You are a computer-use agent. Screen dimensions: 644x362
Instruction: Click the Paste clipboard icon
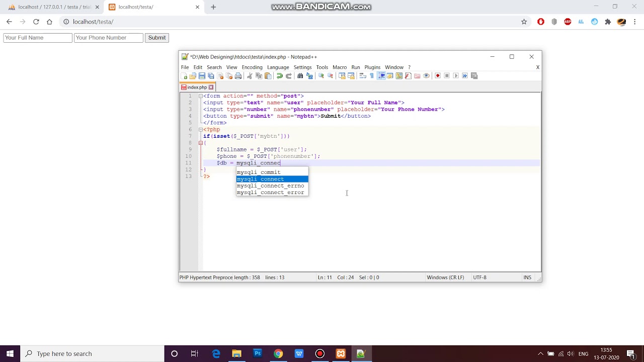click(268, 76)
